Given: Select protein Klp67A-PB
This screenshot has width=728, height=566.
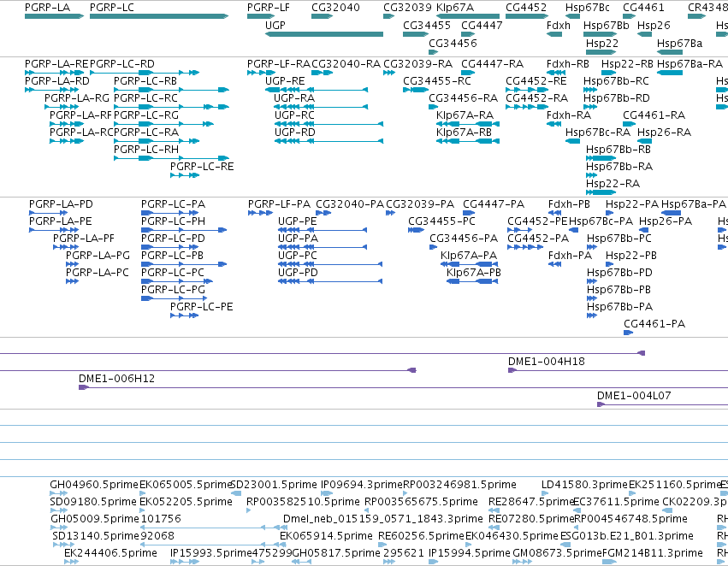Looking at the screenshot, I should click(x=472, y=281).
